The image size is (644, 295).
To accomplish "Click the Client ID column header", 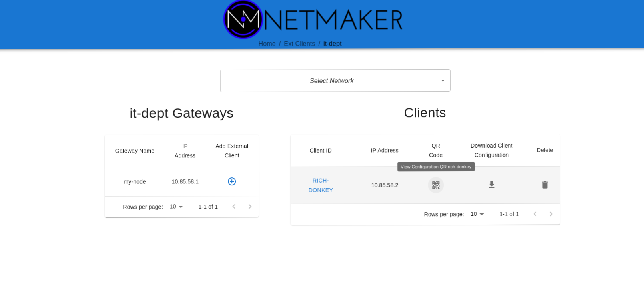I will pos(321,151).
